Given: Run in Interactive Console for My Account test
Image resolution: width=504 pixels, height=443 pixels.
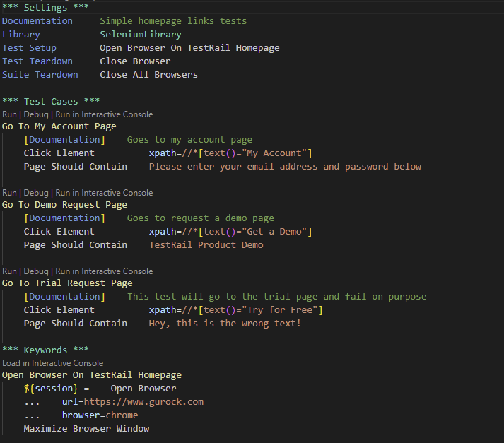Looking at the screenshot, I should (x=104, y=114).
